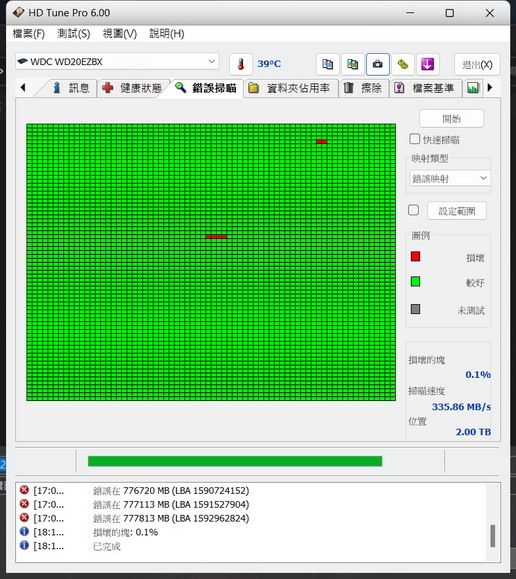This screenshot has height=579, width=516.
Task: Click the 2.00 TB position value
Action: 473,432
